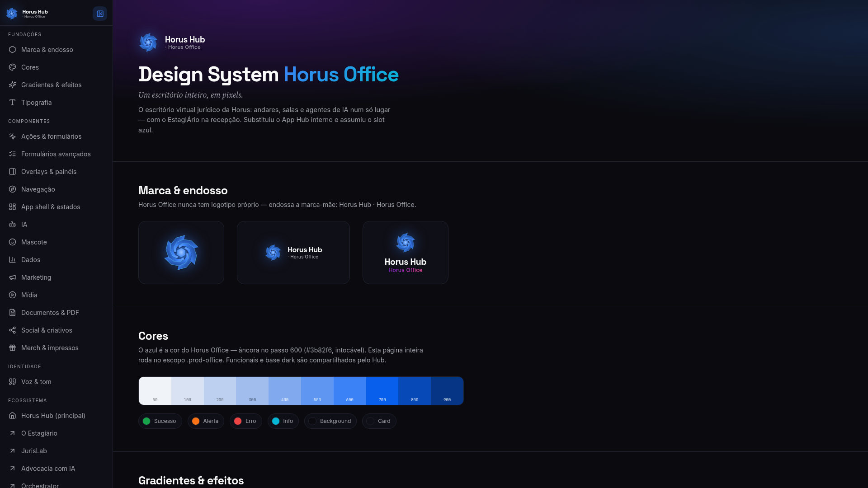Click the bar chart icon beside Dados
Image resolution: width=868 pixels, height=488 pixels.
point(12,260)
